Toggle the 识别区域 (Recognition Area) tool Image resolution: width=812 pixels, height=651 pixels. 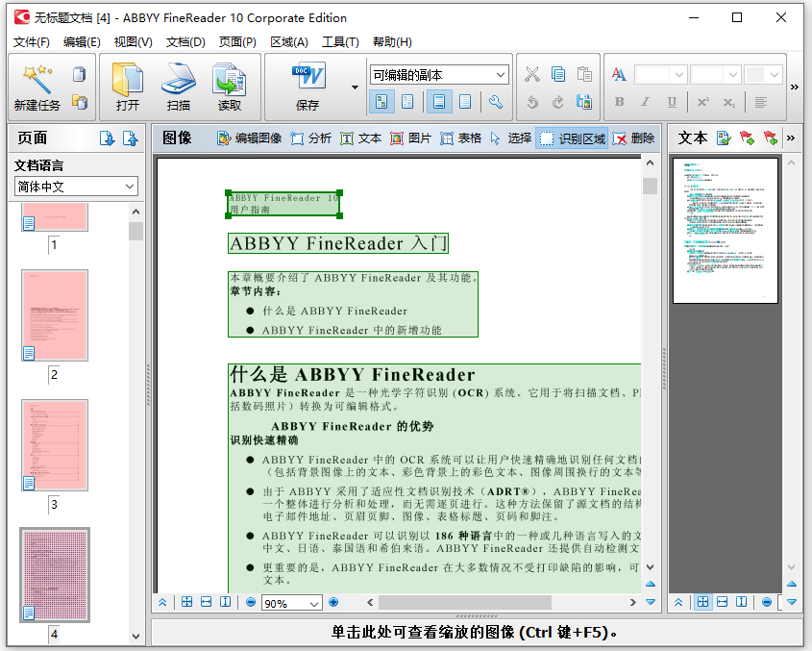click(x=573, y=138)
